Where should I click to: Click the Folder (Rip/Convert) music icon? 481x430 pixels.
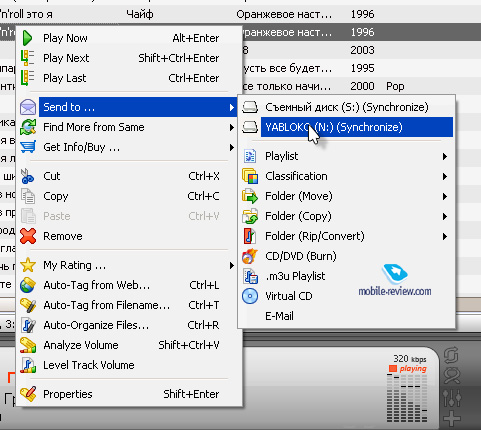point(250,236)
